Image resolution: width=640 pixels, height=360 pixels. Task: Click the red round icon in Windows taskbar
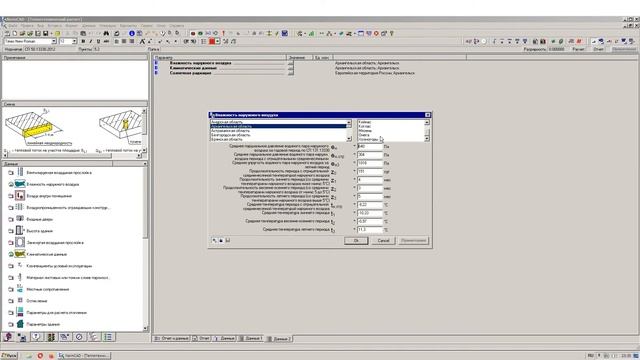tap(40, 356)
